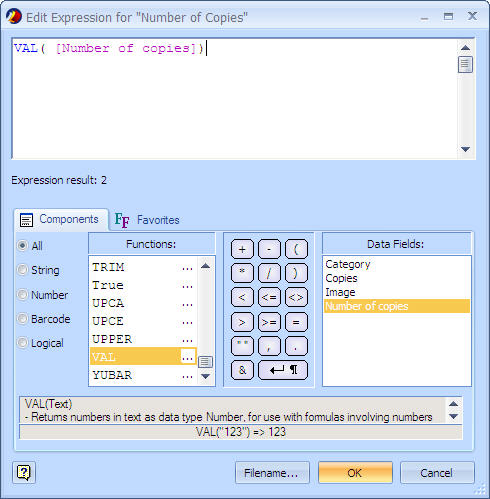Insert a closing parenthesis

coord(296,273)
